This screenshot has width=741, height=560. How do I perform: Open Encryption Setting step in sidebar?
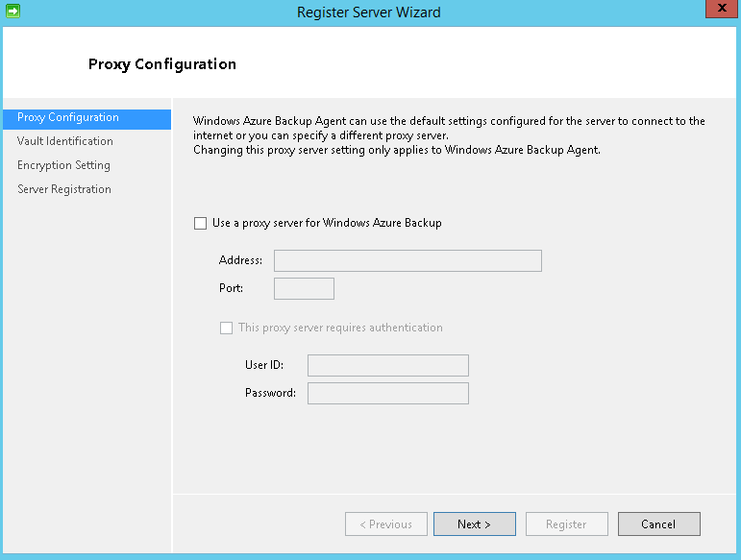point(63,165)
